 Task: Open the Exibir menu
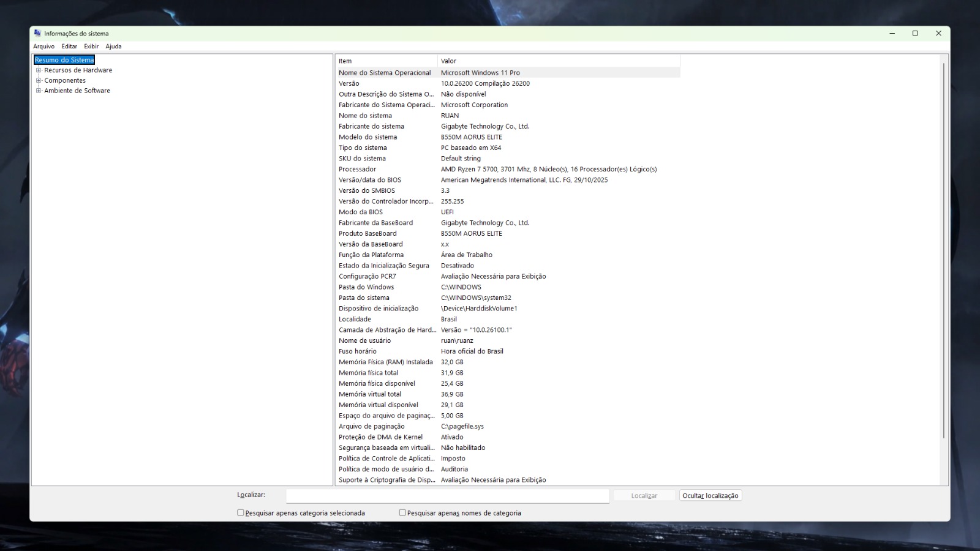pyautogui.click(x=91, y=47)
